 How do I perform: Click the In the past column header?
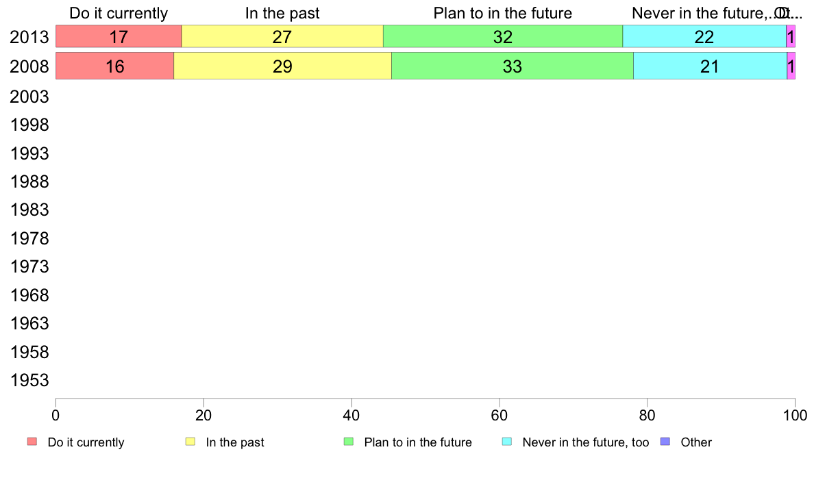pyautogui.click(x=282, y=13)
